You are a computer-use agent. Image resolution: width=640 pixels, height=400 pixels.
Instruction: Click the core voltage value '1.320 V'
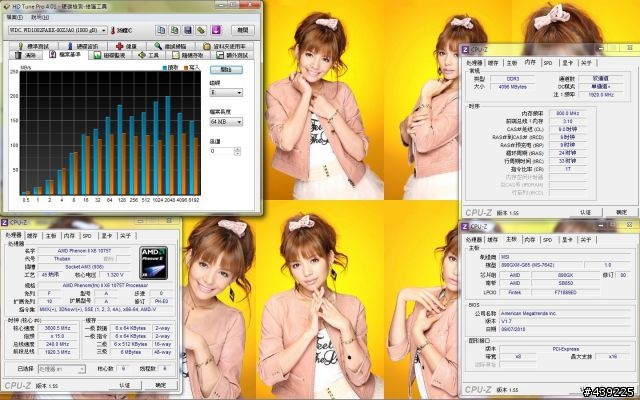(115, 275)
